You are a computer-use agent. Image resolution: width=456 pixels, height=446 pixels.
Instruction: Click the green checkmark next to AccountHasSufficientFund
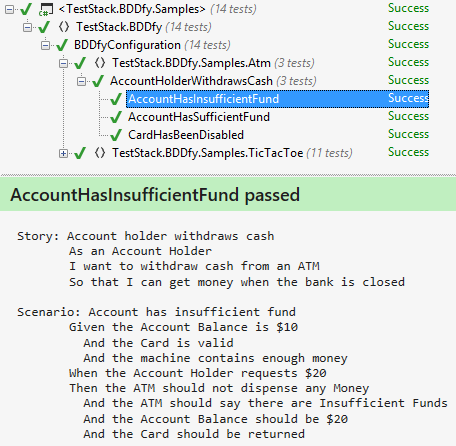(x=116, y=117)
